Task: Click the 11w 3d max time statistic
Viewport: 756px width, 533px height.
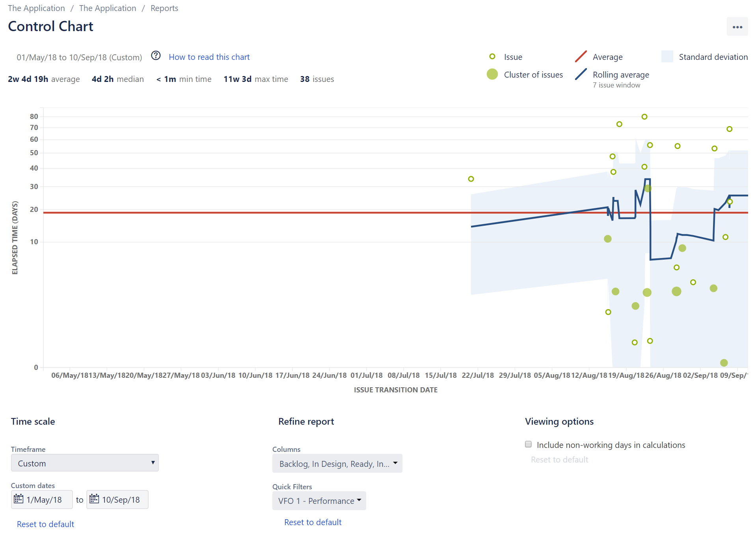Action: tap(256, 79)
